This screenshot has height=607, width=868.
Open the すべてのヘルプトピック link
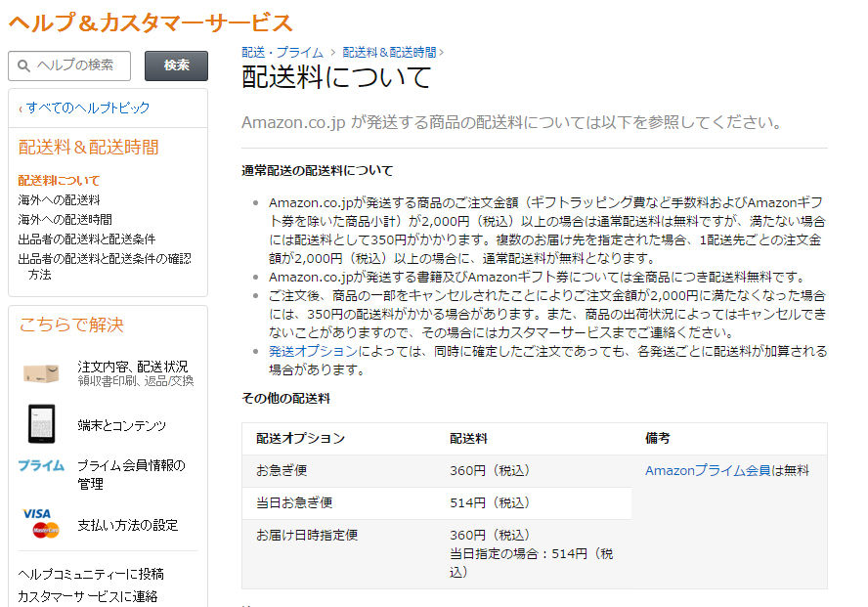pos(87,108)
